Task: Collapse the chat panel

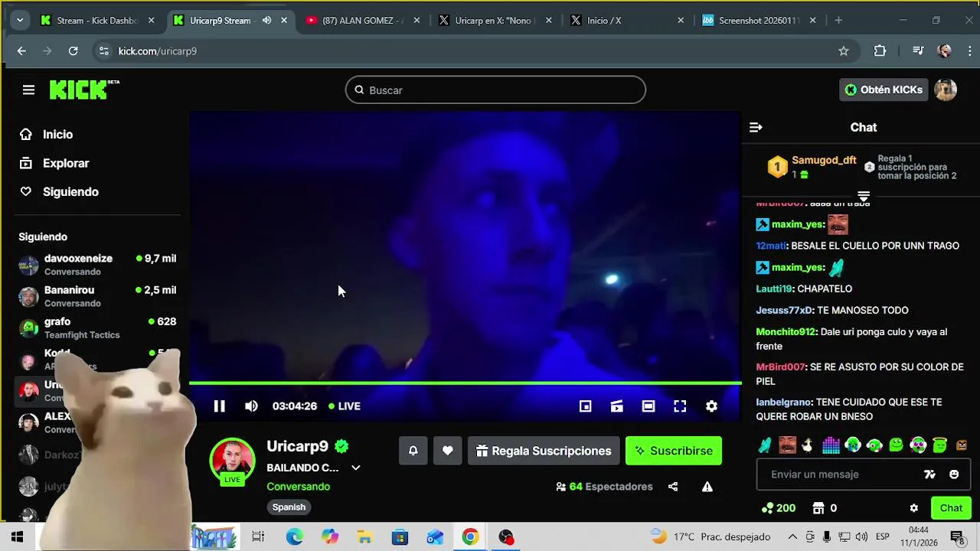Action: pos(756,128)
